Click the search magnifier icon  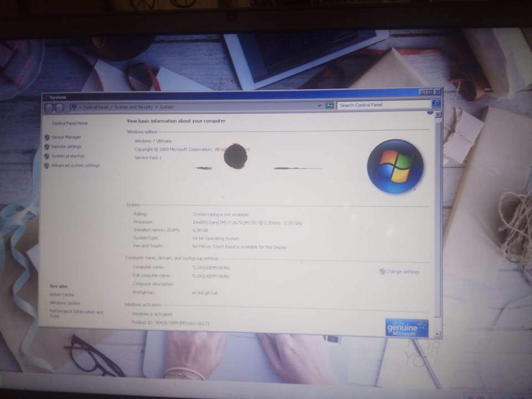436,104
